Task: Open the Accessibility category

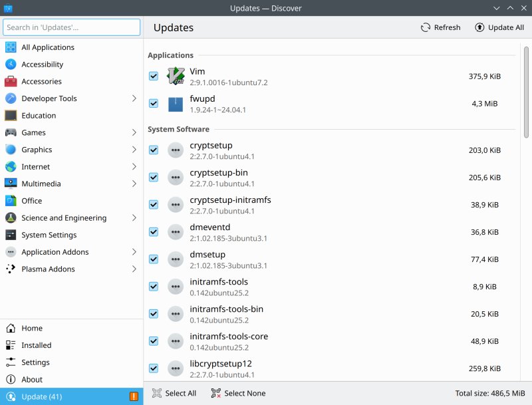Action: [42, 65]
